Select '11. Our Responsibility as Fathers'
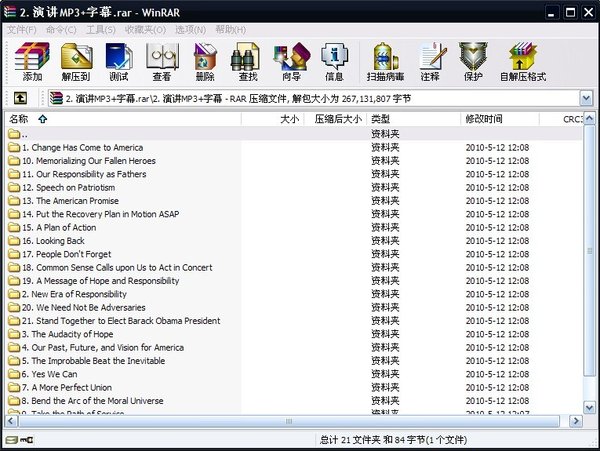The image size is (600, 451). 84,174
